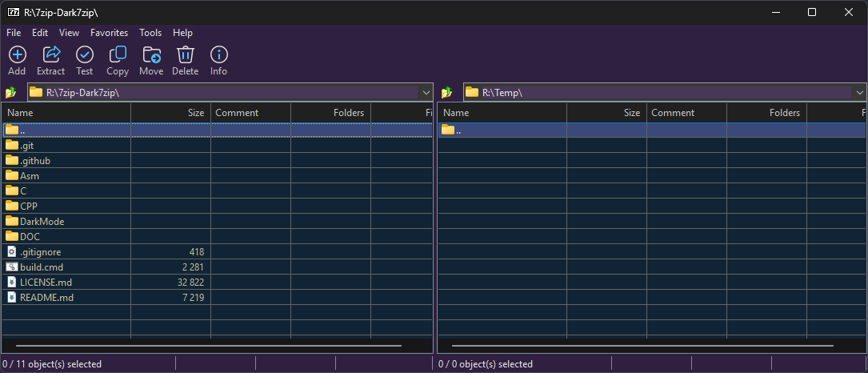Go up one level in right panel

tap(447, 92)
